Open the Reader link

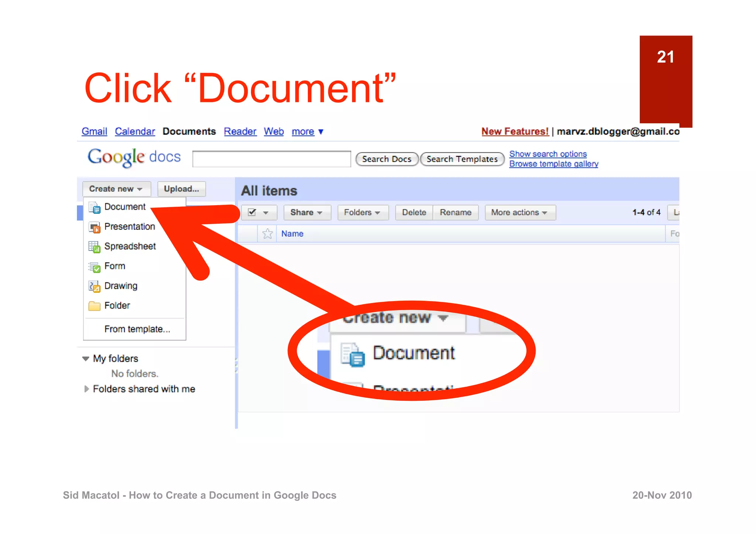[x=240, y=131]
